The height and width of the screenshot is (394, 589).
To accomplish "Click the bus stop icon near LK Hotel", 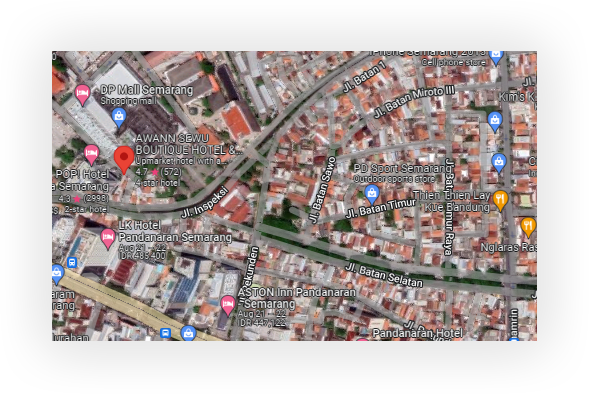I will pyautogui.click(x=72, y=262).
